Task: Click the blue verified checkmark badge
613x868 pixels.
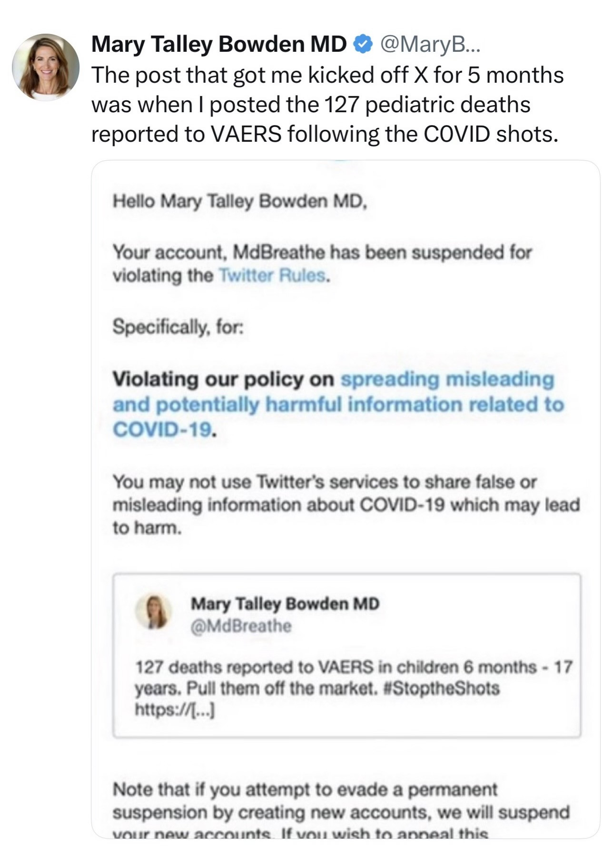Action: pyautogui.click(x=363, y=44)
